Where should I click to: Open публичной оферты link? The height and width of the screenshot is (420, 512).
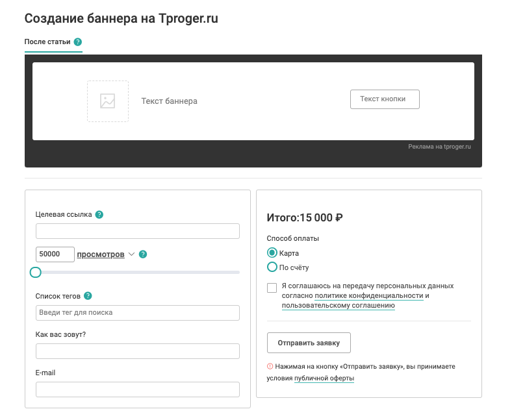tap(324, 378)
